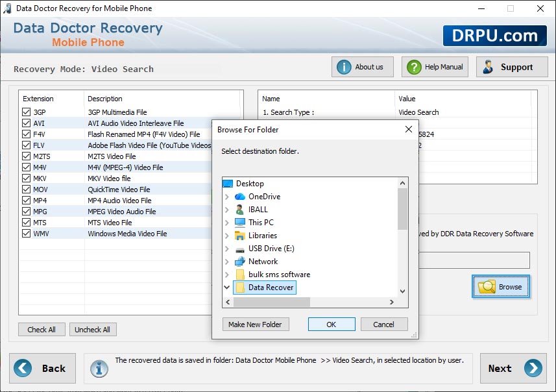Close the Browse For Folder dialog

(x=409, y=130)
